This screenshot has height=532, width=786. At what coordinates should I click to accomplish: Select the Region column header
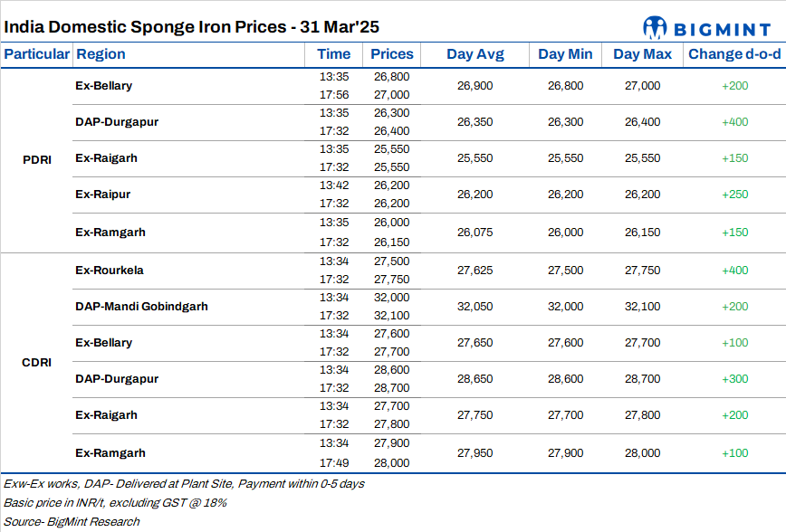point(101,54)
